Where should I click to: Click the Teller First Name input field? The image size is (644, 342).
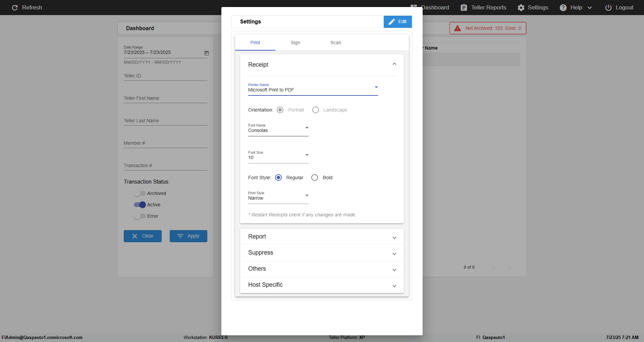[x=165, y=98]
